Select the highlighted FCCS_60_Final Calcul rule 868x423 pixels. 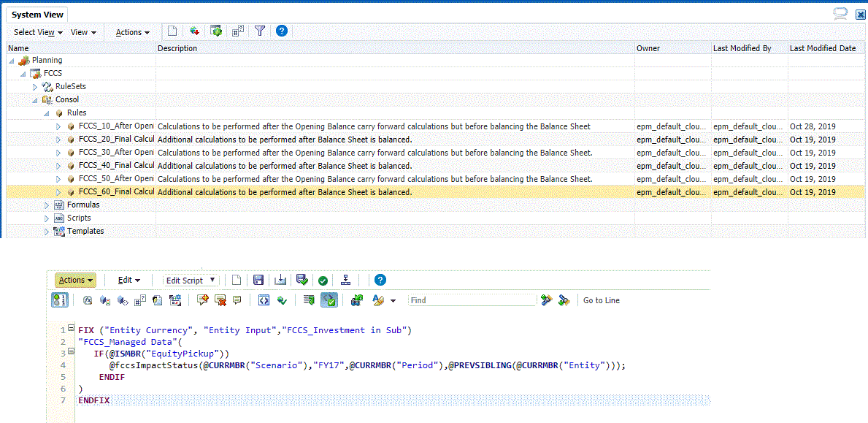click(116, 192)
